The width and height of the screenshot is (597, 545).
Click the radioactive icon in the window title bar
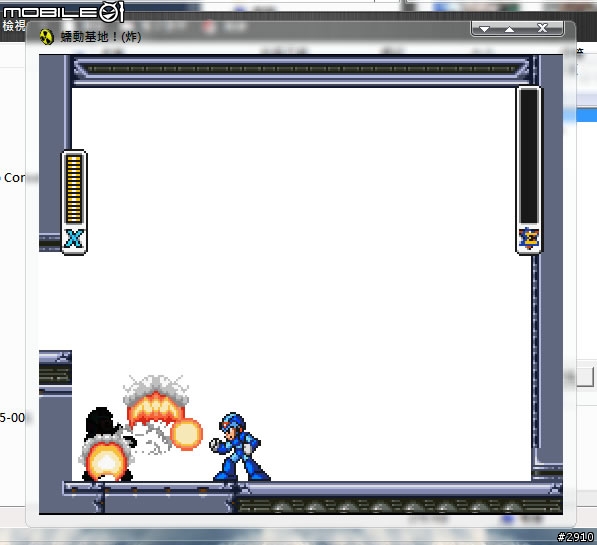[47, 37]
